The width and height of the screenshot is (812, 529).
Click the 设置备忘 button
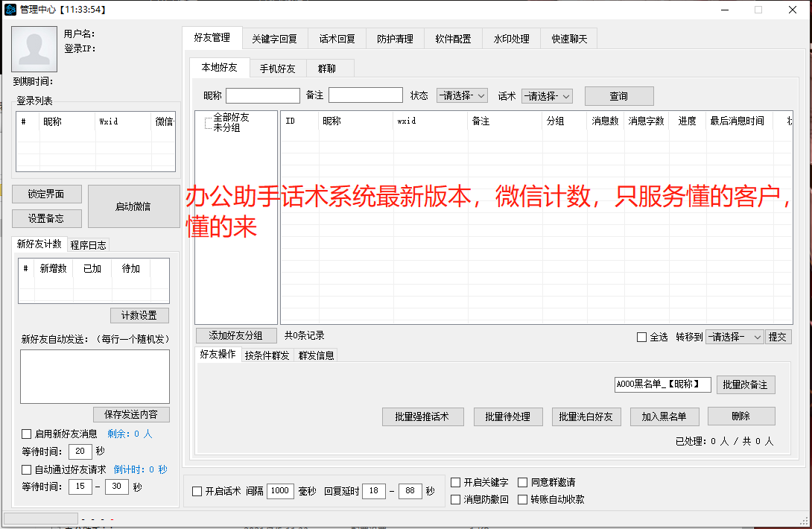point(47,218)
